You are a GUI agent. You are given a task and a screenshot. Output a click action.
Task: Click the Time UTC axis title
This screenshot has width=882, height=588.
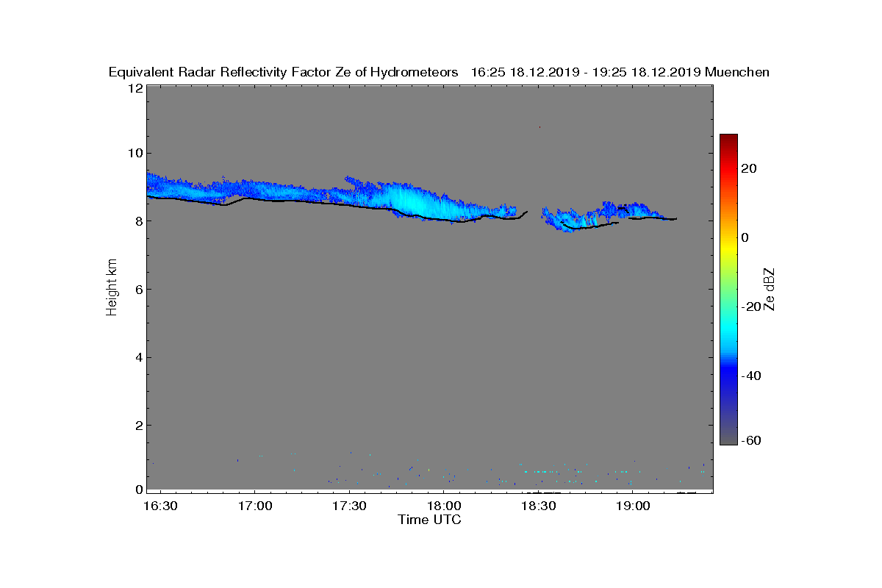pos(430,520)
